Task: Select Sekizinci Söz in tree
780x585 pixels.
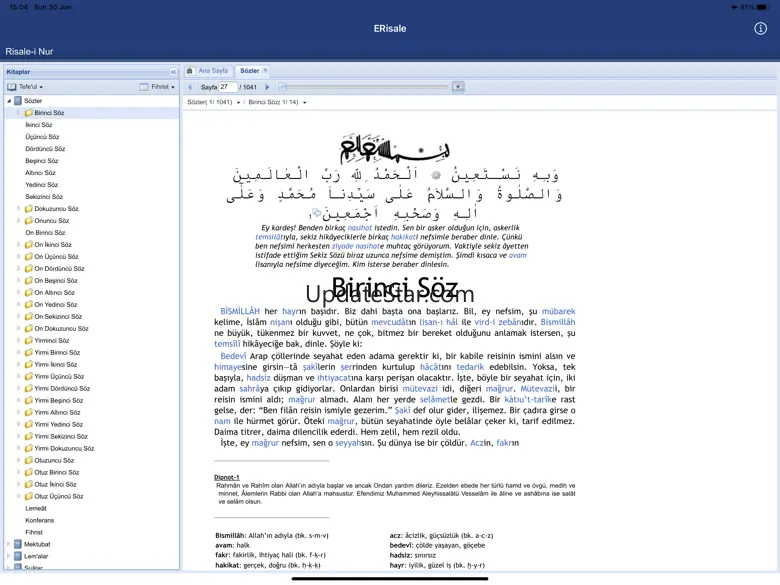Action: pyautogui.click(x=44, y=196)
